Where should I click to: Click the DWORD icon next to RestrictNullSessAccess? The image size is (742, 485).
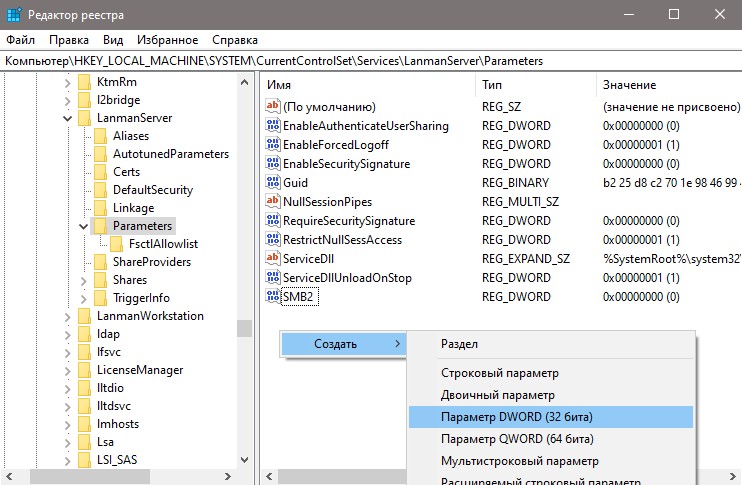tap(273, 239)
